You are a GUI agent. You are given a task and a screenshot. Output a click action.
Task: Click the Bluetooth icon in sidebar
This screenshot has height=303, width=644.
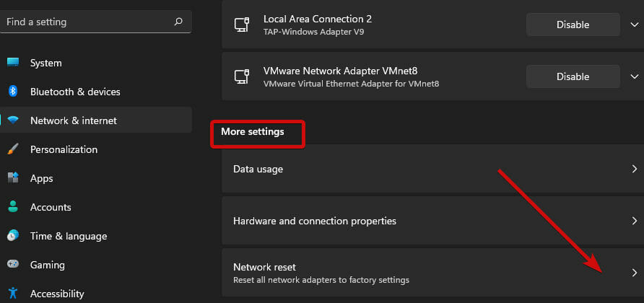13,91
